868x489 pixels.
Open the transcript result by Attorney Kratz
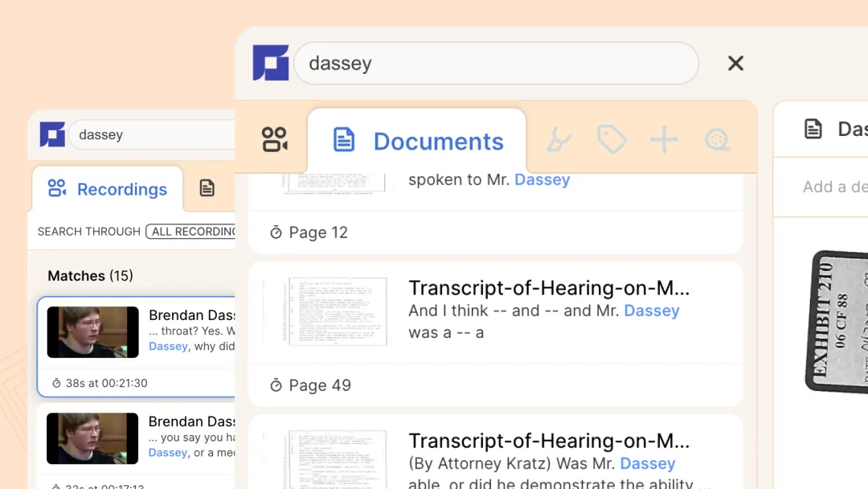click(495, 452)
